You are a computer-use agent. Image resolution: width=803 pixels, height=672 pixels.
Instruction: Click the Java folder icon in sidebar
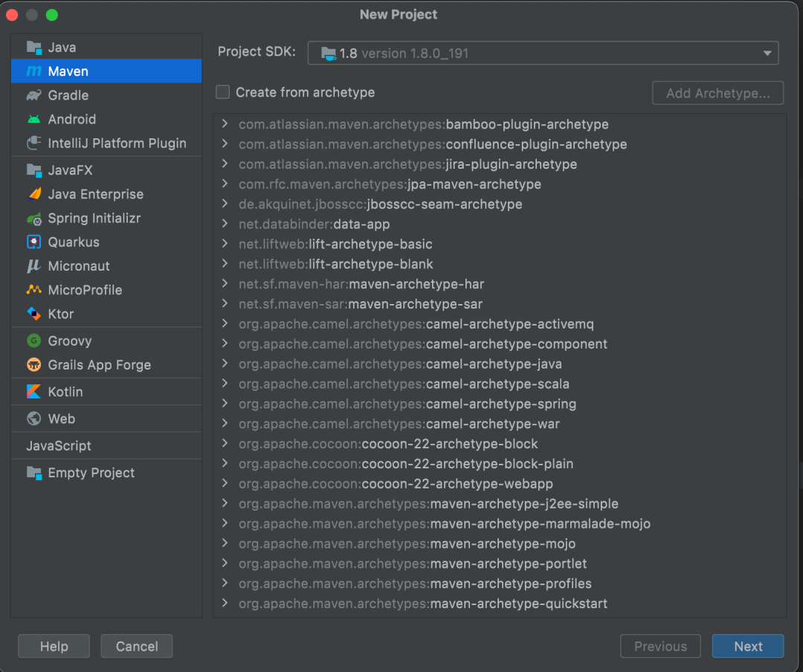click(x=33, y=48)
